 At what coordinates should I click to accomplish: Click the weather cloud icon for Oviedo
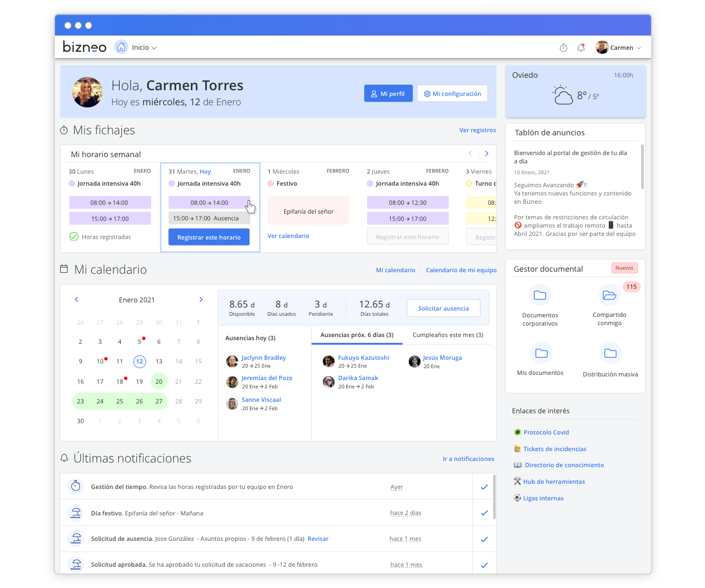pyautogui.click(x=562, y=95)
